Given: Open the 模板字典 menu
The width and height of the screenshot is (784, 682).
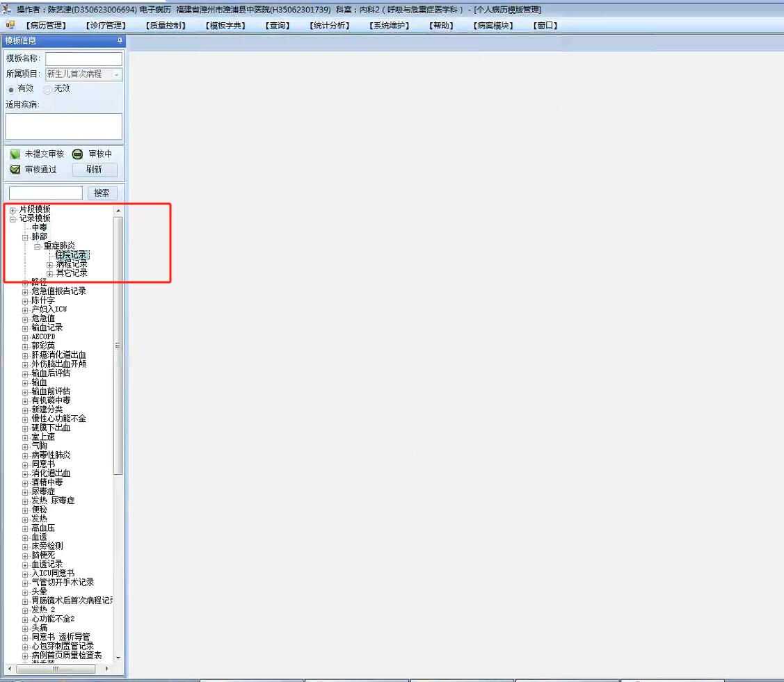Looking at the screenshot, I should pos(225,26).
